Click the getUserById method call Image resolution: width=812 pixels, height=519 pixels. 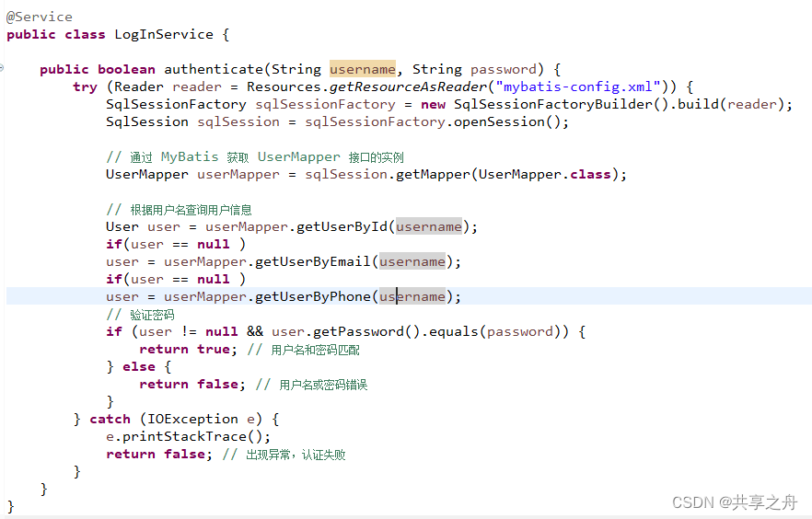tap(342, 227)
